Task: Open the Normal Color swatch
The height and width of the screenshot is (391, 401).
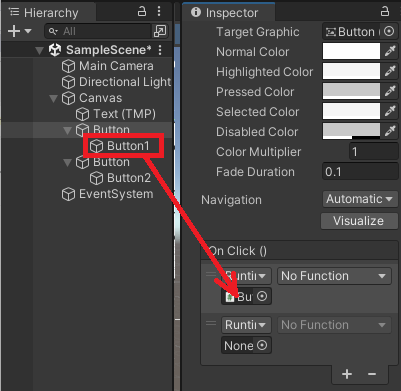Action: coord(351,51)
